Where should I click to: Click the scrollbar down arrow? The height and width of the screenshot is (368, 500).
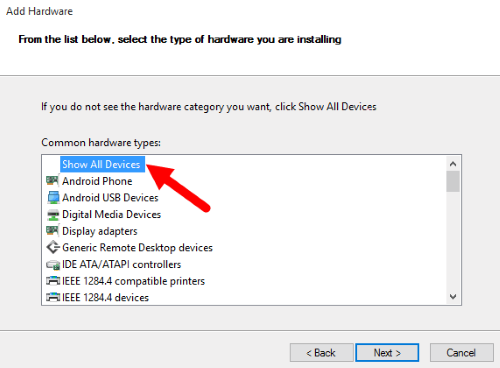point(453,296)
